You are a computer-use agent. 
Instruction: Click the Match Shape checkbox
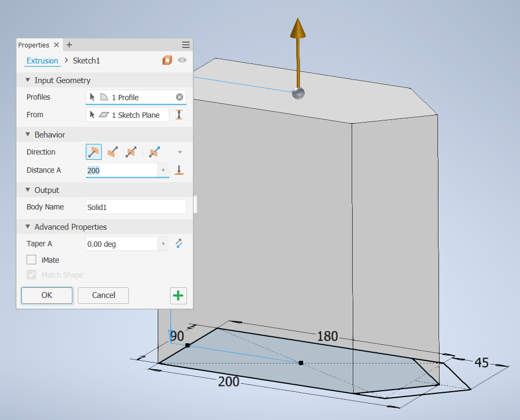[x=30, y=274]
